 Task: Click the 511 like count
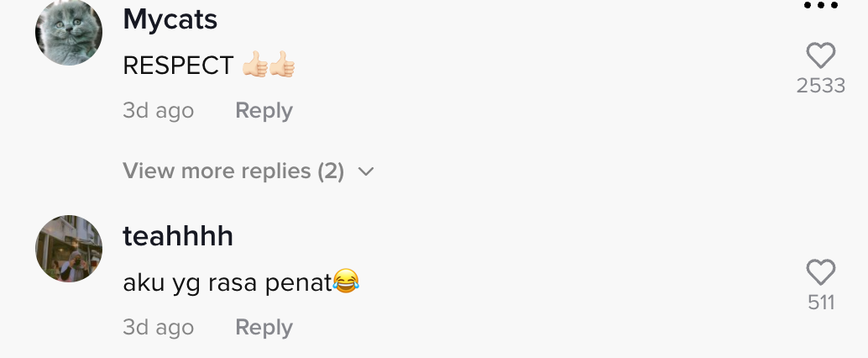[x=820, y=303]
